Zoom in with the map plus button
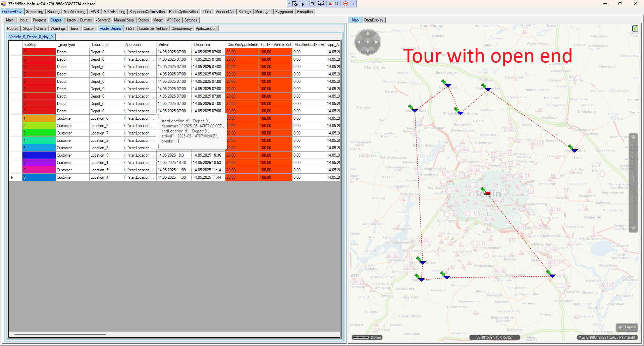 (x=633, y=137)
